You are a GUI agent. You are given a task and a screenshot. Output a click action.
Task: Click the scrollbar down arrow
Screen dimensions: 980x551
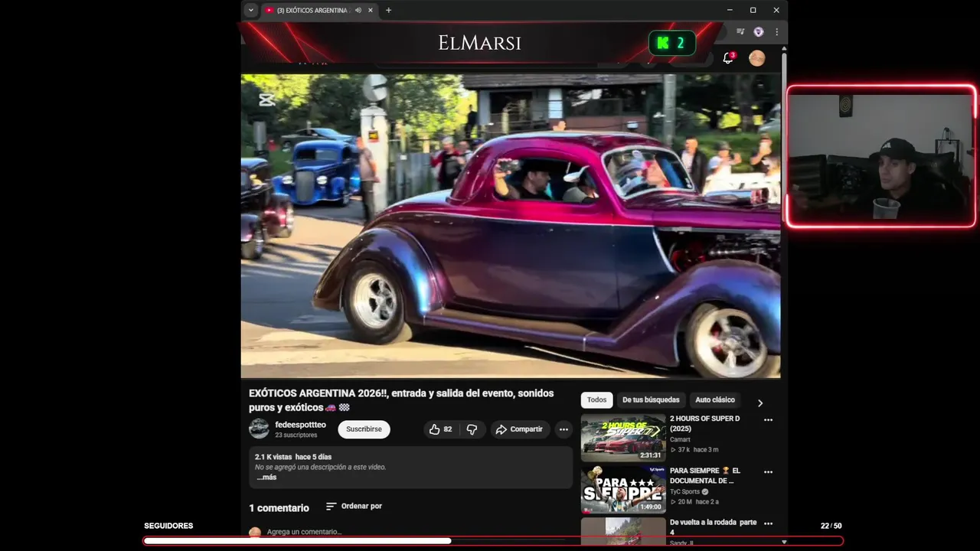784,542
